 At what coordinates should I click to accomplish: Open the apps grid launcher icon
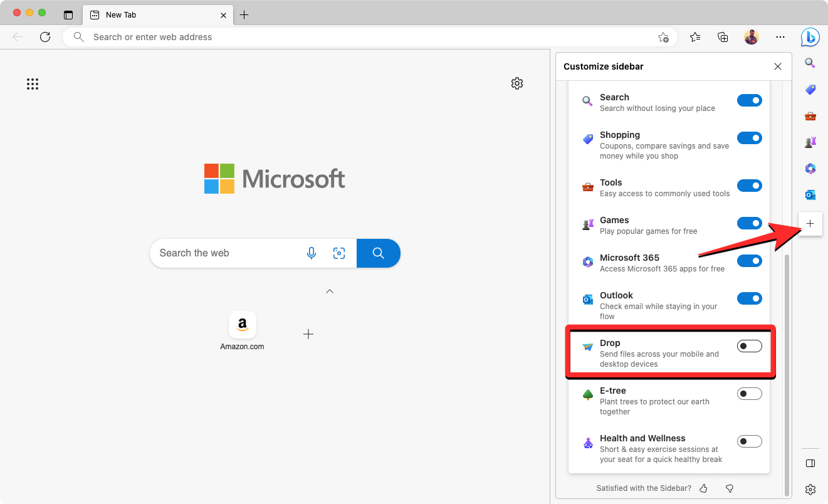33,84
